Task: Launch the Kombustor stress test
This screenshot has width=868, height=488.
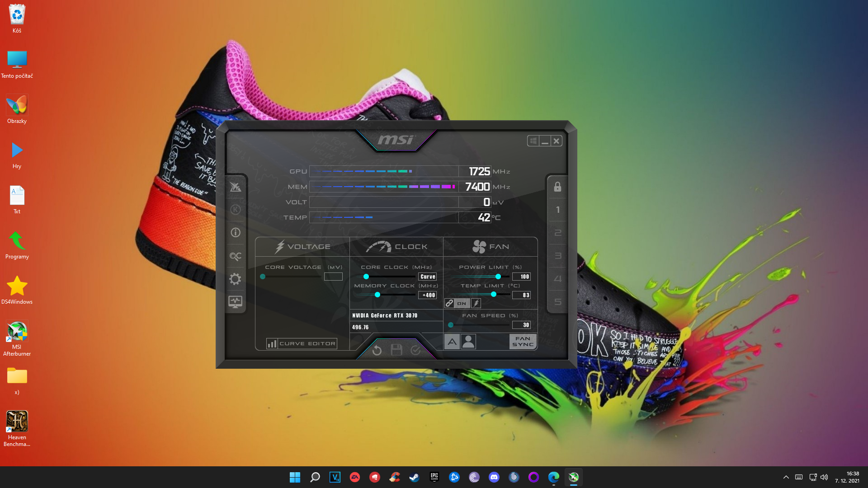Action: [x=235, y=210]
